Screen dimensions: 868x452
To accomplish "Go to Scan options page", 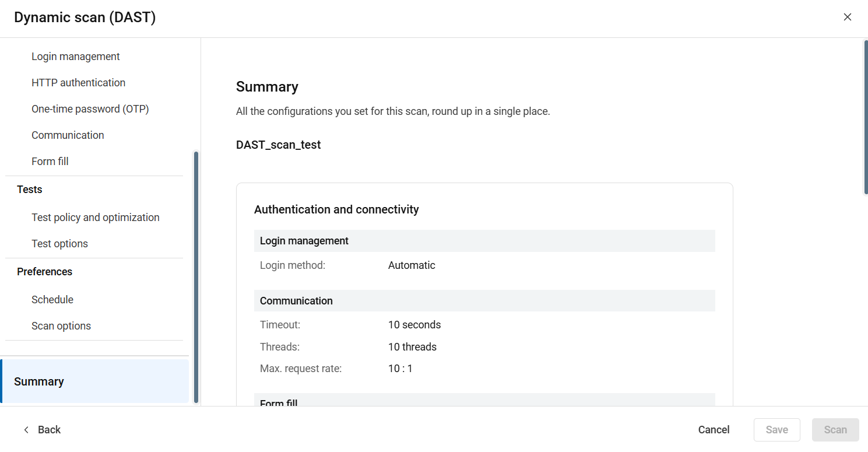I will click(x=61, y=326).
